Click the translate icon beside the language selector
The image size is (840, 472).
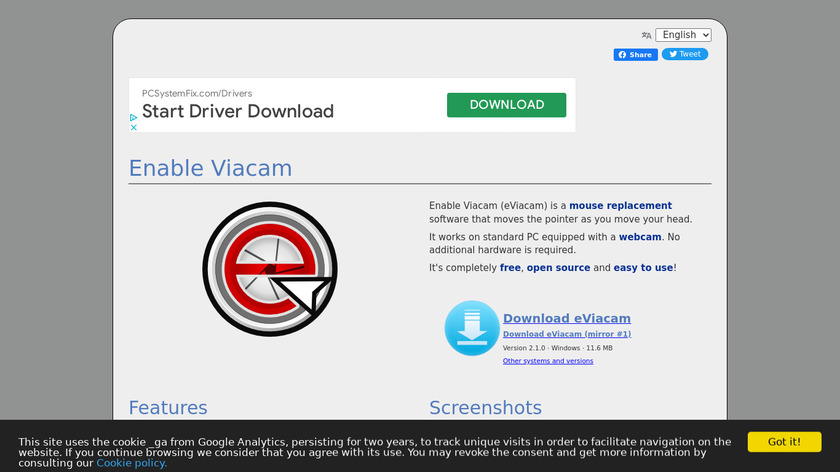point(646,35)
